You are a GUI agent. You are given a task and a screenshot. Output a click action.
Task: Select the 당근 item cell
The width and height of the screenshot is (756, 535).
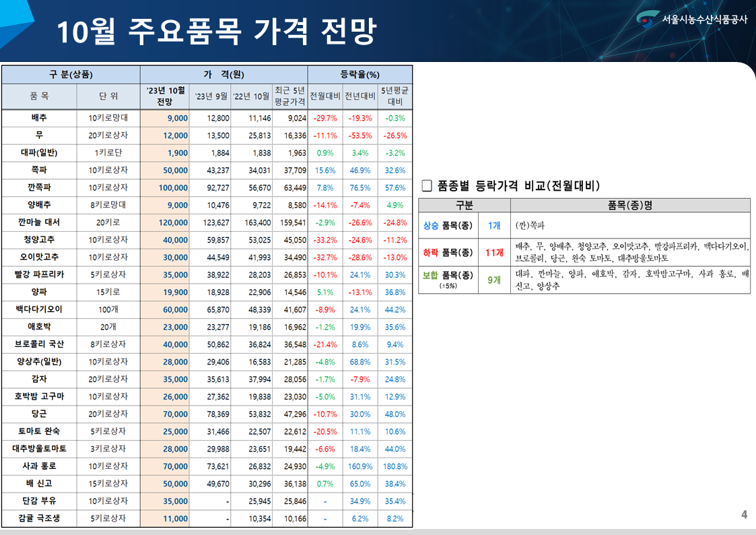[x=39, y=414]
